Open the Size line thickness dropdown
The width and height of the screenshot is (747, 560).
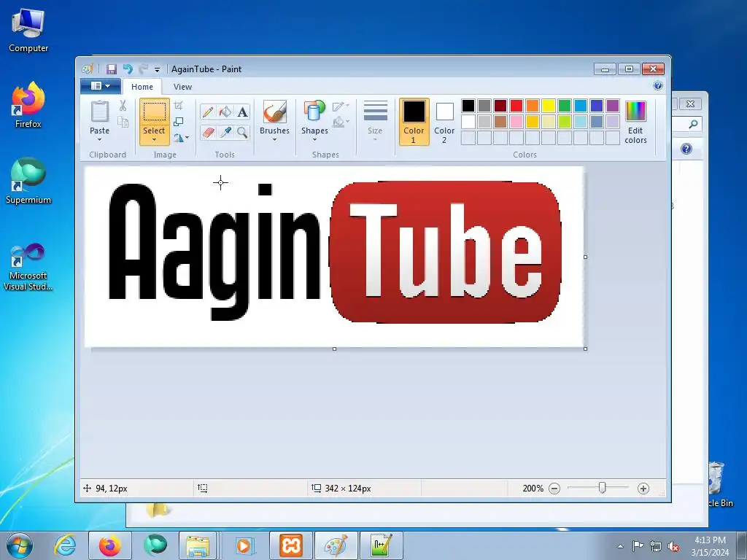pos(375,121)
